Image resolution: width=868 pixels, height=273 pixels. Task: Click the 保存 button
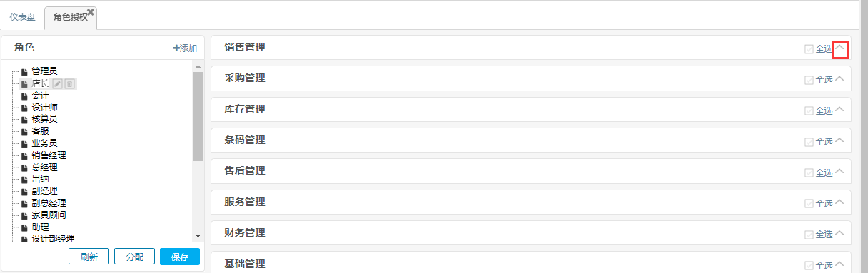(180, 257)
